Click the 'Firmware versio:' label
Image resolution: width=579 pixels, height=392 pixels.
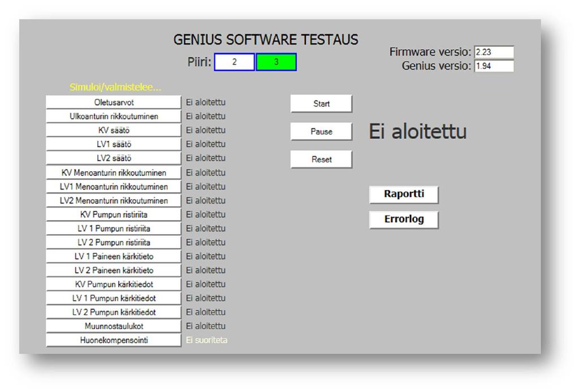coord(430,52)
